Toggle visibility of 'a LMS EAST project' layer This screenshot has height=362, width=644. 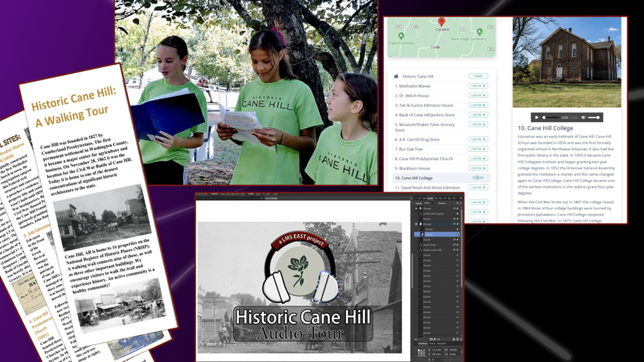(458, 214)
